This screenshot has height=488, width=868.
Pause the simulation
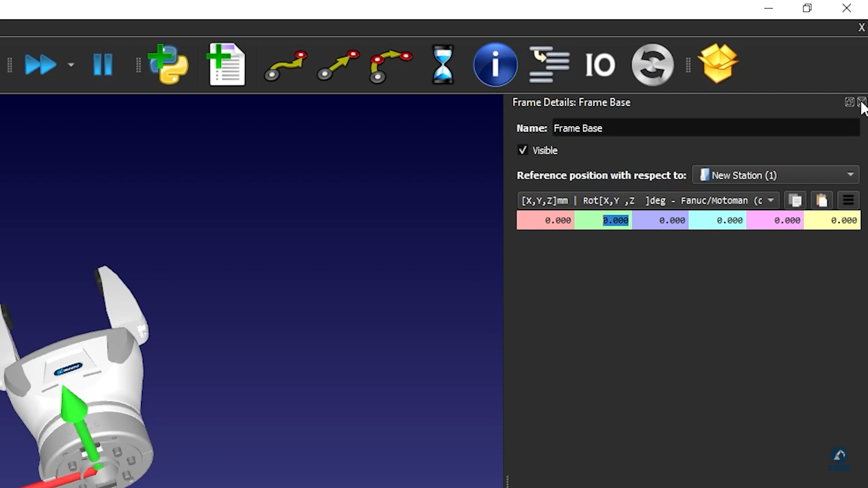click(x=103, y=65)
